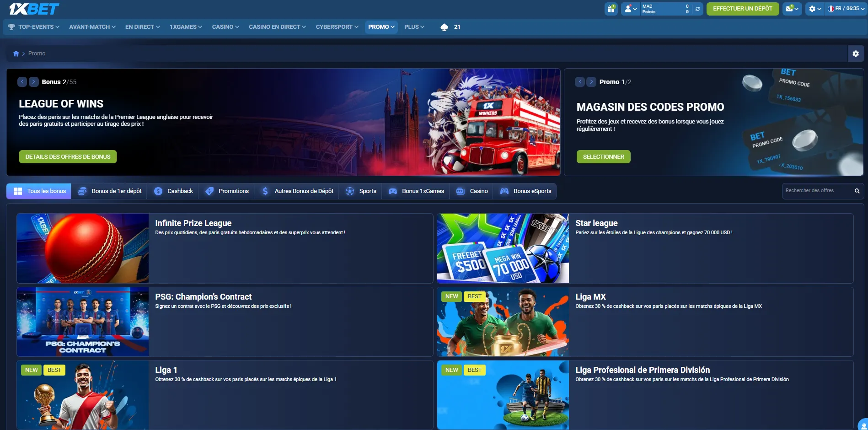Open the CASINO EN DIRECT dropdown
Image resolution: width=868 pixels, height=430 pixels.
tap(277, 27)
